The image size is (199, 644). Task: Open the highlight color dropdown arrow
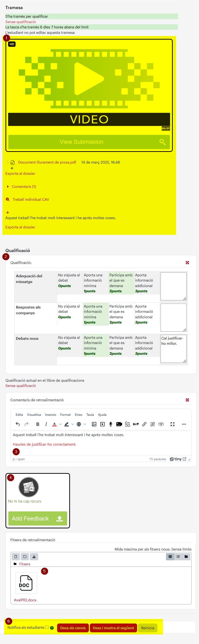[x=72, y=424]
